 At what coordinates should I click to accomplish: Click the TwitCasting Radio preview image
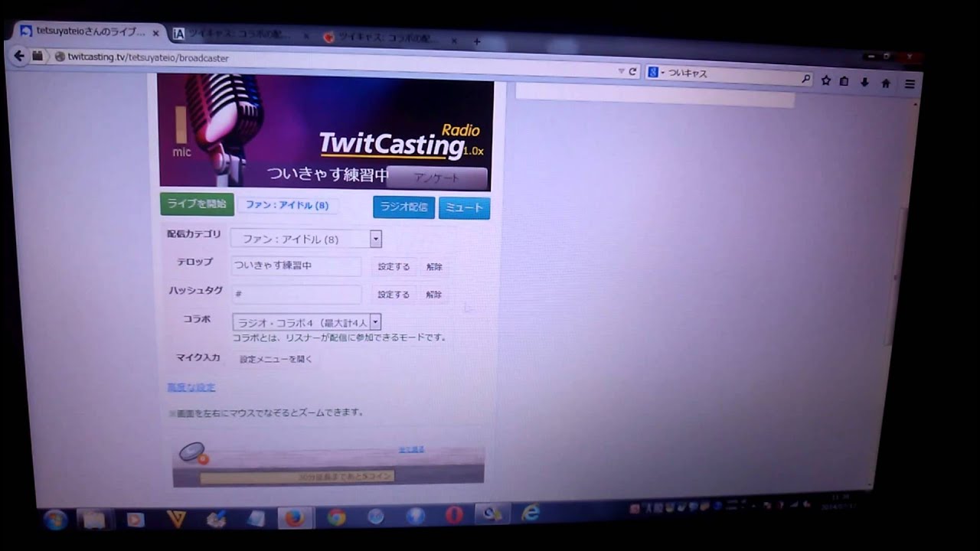click(x=325, y=132)
